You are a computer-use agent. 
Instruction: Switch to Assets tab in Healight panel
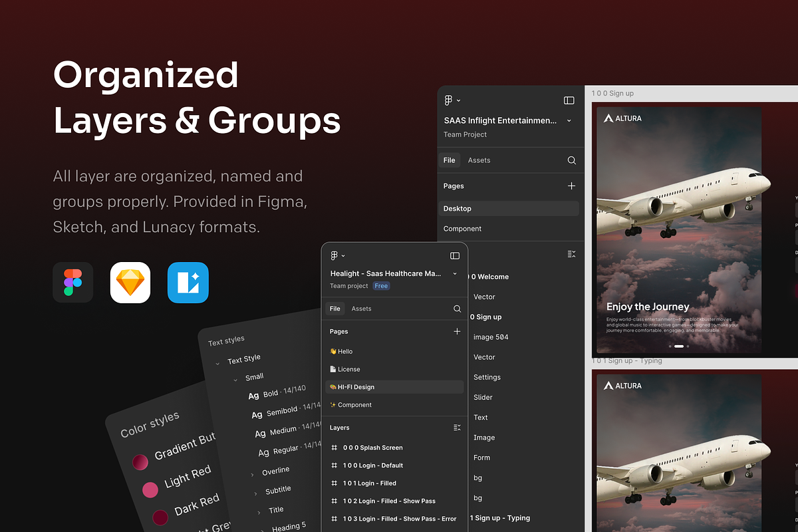click(x=361, y=309)
